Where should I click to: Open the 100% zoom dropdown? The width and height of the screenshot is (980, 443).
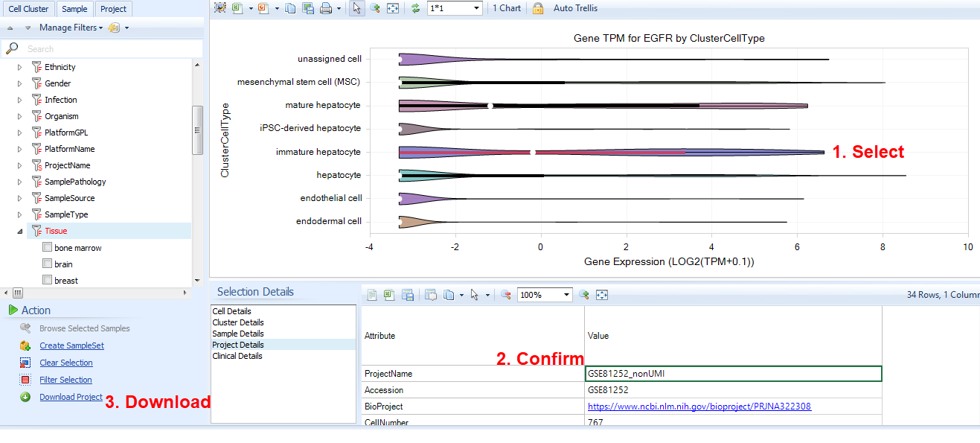coord(566,295)
